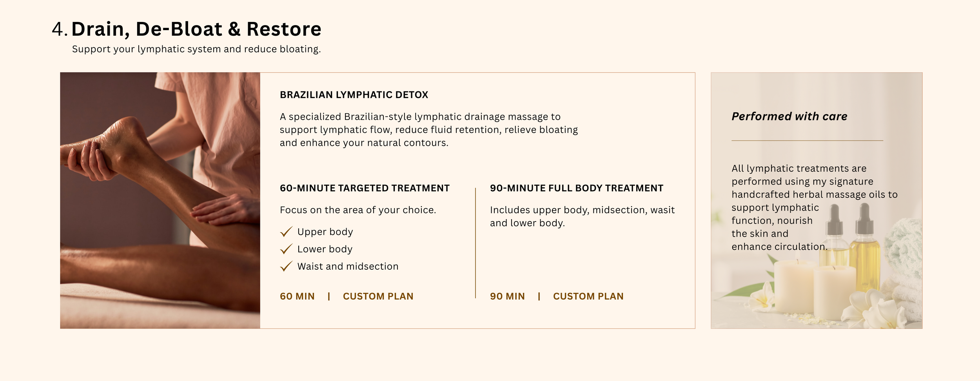Click the Performed with care heading
Viewport: 980px width, 381px height.
click(789, 116)
